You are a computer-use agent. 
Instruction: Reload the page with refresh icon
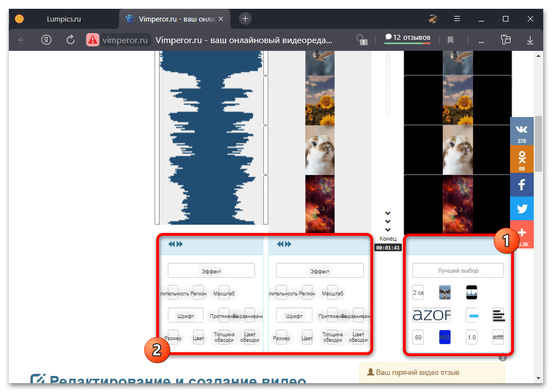pyautogui.click(x=70, y=40)
